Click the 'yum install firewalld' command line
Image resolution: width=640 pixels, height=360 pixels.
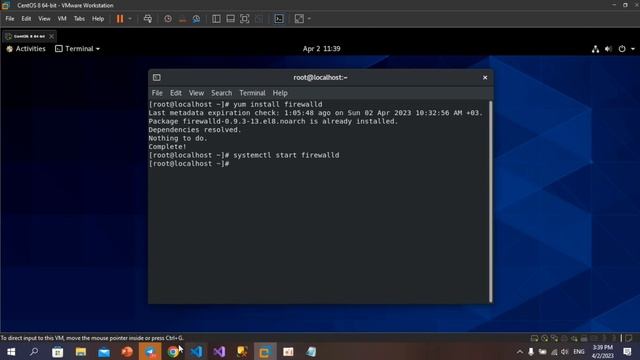236,104
